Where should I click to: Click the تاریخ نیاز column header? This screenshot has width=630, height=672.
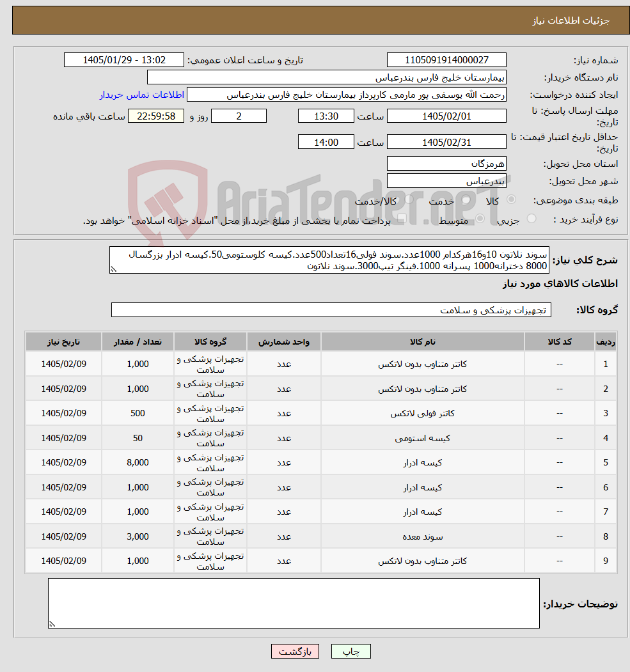click(63, 342)
